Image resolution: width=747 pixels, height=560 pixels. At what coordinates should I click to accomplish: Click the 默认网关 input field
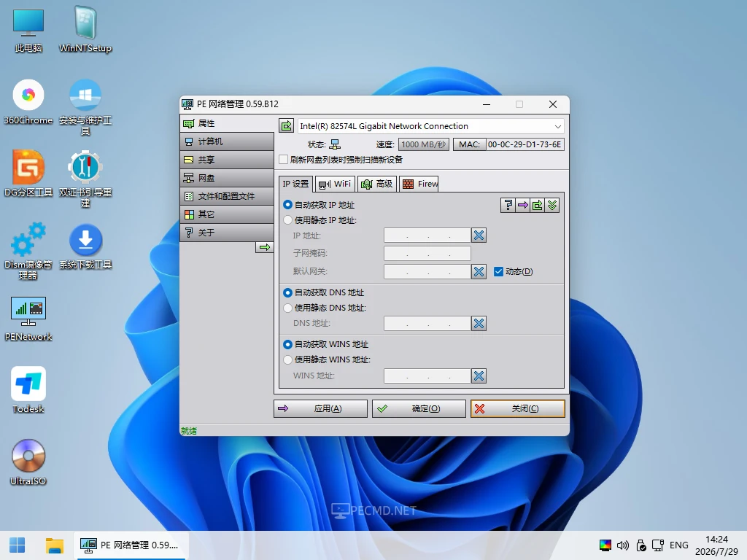click(427, 271)
